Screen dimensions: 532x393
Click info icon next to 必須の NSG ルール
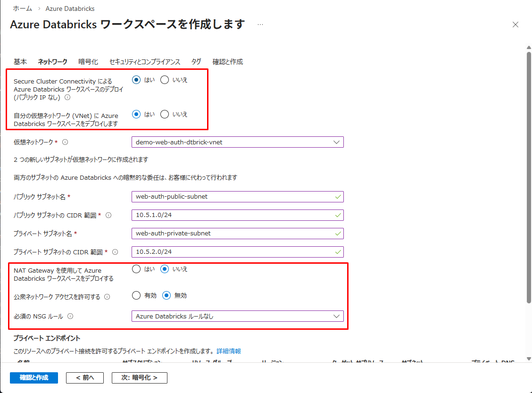click(x=71, y=316)
